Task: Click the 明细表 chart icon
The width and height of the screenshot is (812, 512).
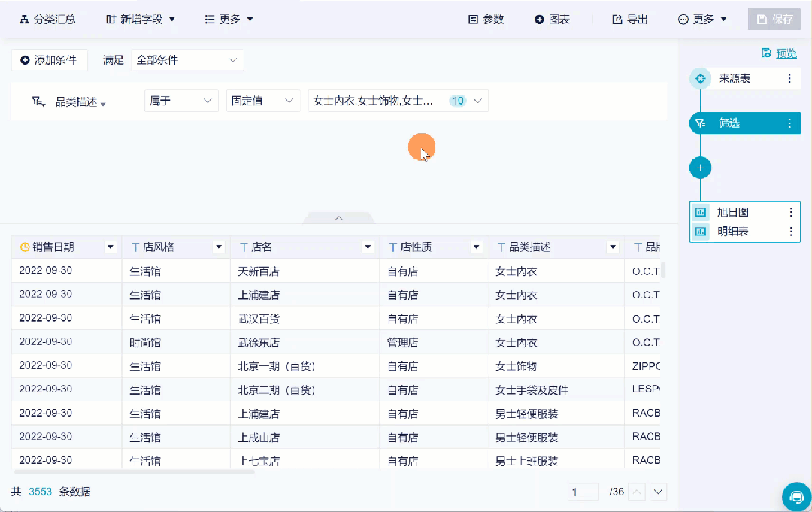Action: tap(701, 232)
